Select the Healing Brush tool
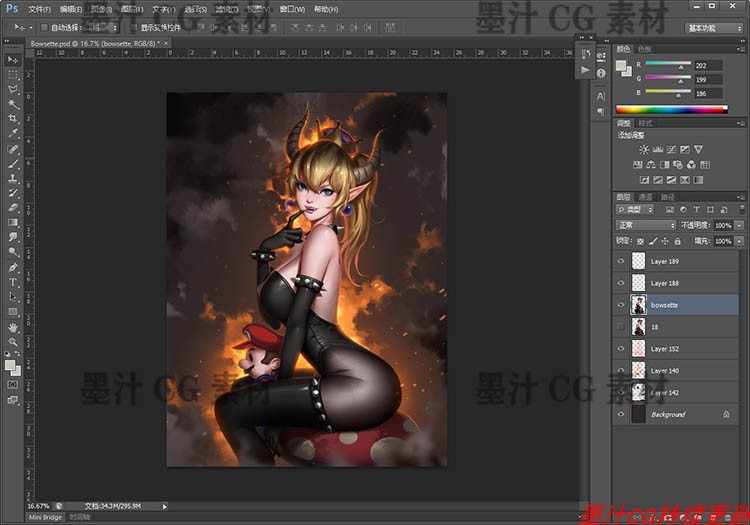Screen dimensions: 750x525 [12, 149]
